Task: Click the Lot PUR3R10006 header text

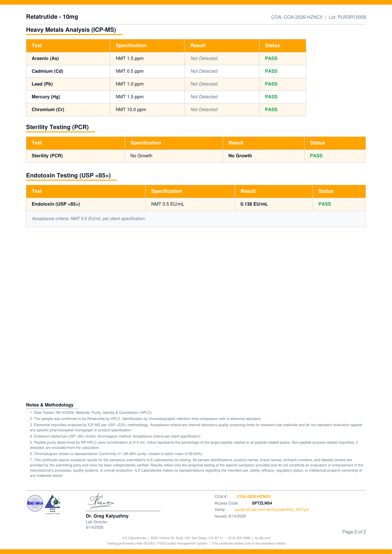Action: (347, 17)
